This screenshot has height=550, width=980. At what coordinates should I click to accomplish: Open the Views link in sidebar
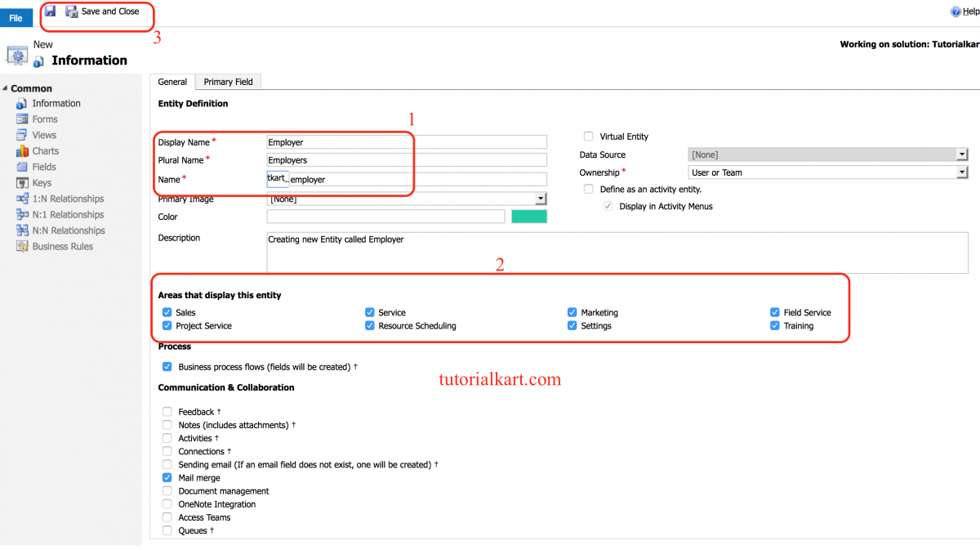(44, 135)
